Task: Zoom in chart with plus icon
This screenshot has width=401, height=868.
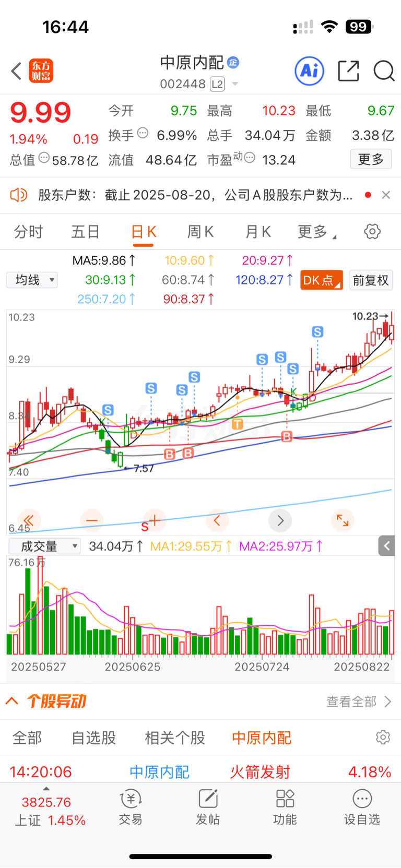Action: coord(155,520)
